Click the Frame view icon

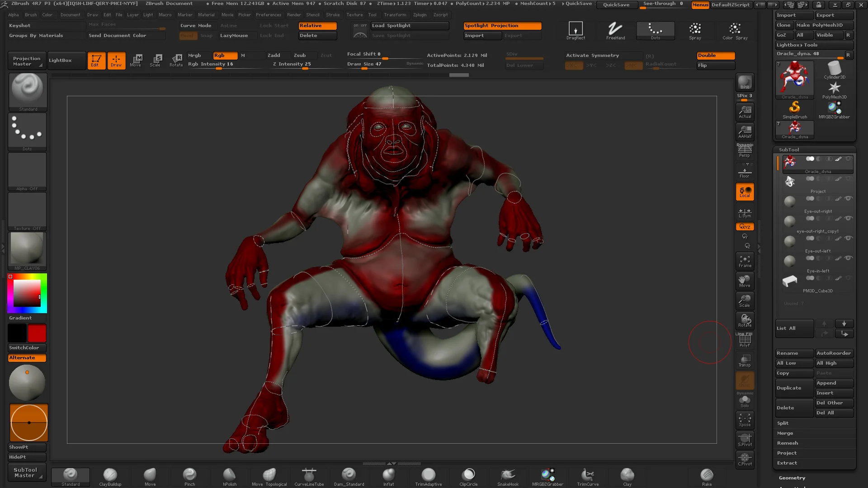click(x=745, y=261)
